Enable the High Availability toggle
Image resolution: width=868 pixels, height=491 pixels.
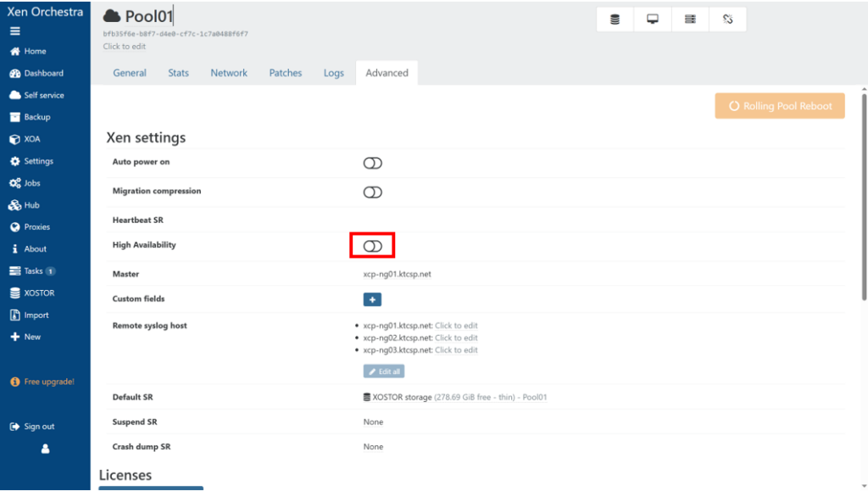click(x=373, y=246)
